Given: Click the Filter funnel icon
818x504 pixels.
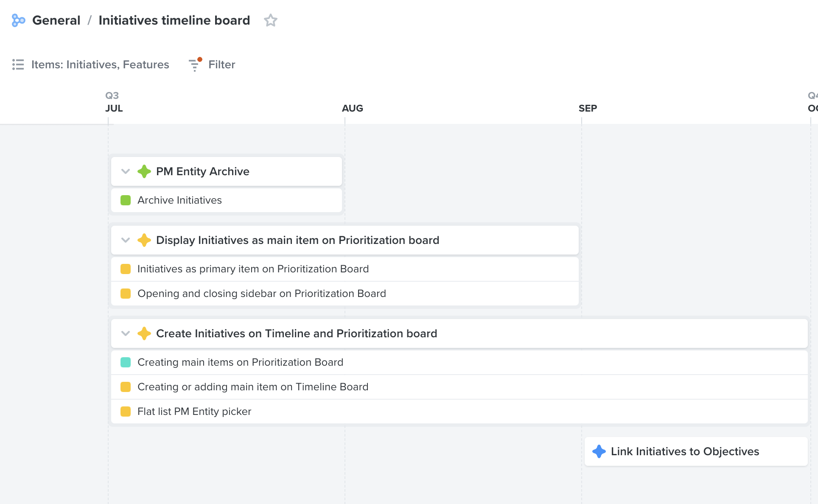Looking at the screenshot, I should click(194, 65).
